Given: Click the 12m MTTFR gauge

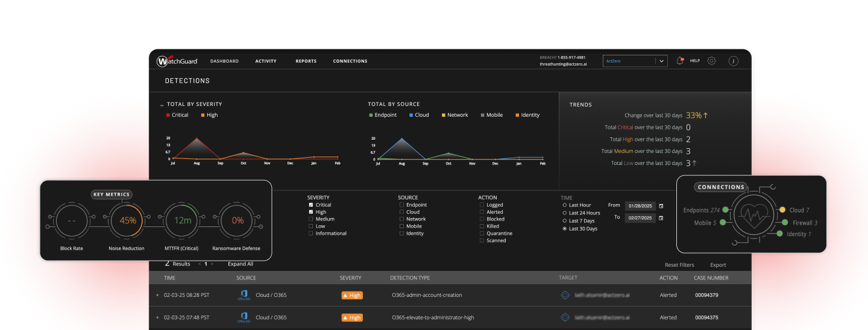Looking at the screenshot, I should click(x=183, y=221).
